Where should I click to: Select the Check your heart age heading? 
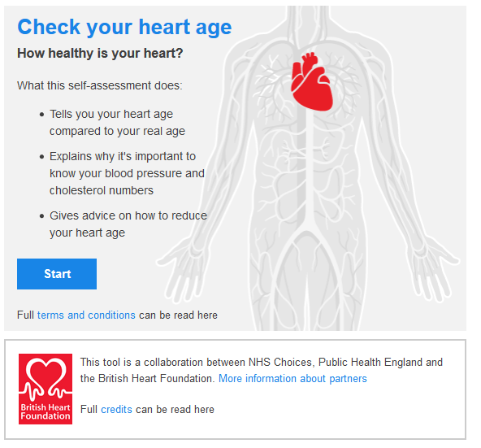tap(124, 28)
